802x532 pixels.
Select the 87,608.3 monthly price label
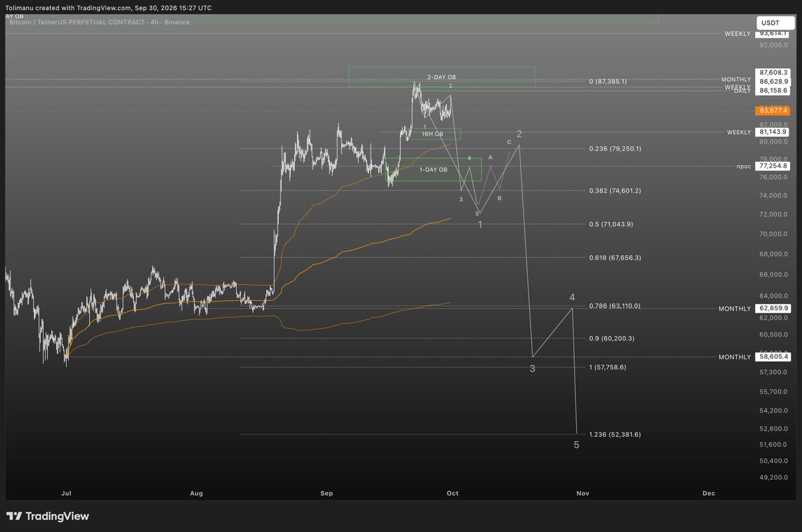773,73
